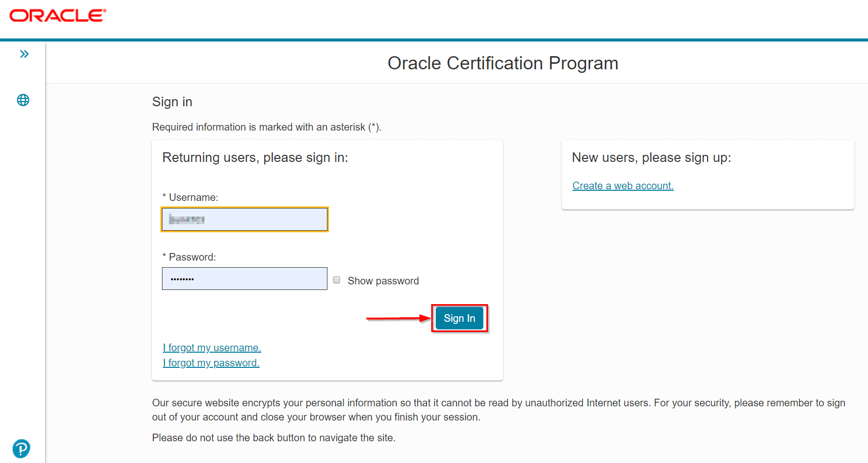Click the Oracle logo
Image resolution: width=868 pixels, height=463 pixels.
(58, 16)
